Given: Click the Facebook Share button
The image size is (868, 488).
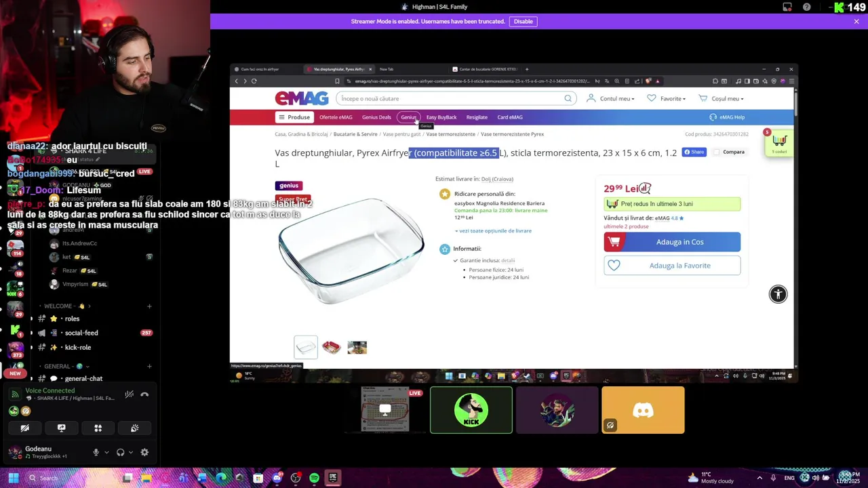Looking at the screenshot, I should tap(694, 152).
